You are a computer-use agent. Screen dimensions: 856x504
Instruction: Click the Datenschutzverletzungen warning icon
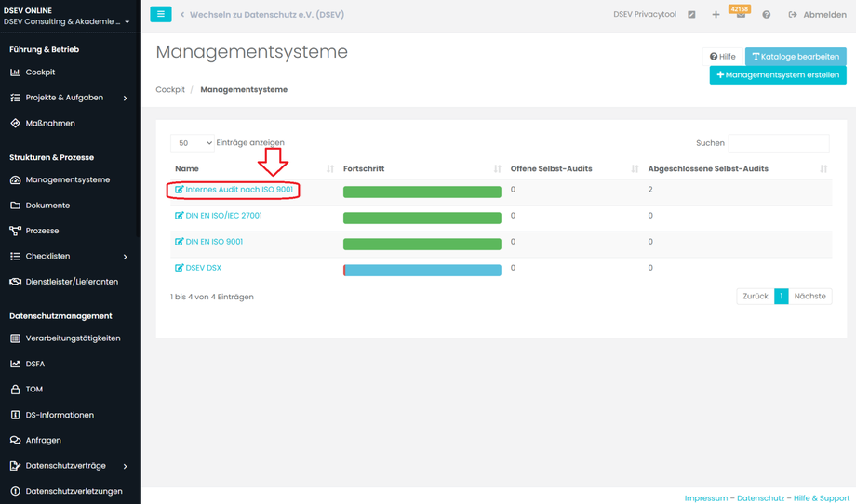pos(15,491)
